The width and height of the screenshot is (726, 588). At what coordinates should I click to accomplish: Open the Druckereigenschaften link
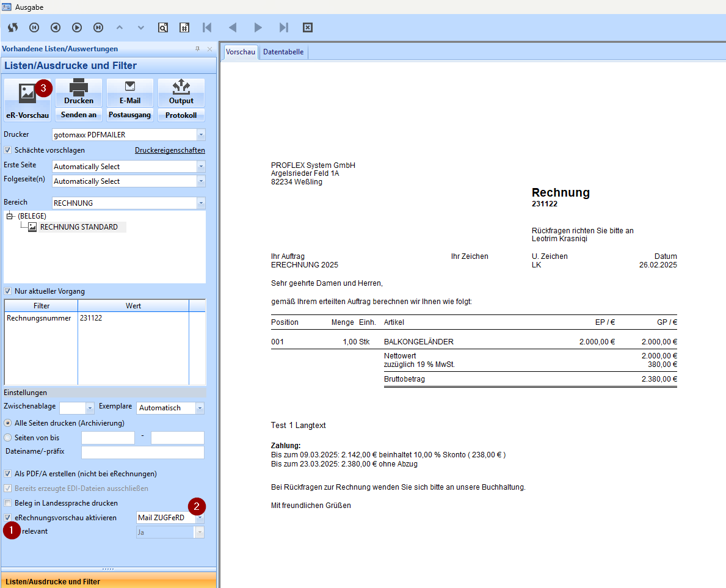pyautogui.click(x=170, y=150)
